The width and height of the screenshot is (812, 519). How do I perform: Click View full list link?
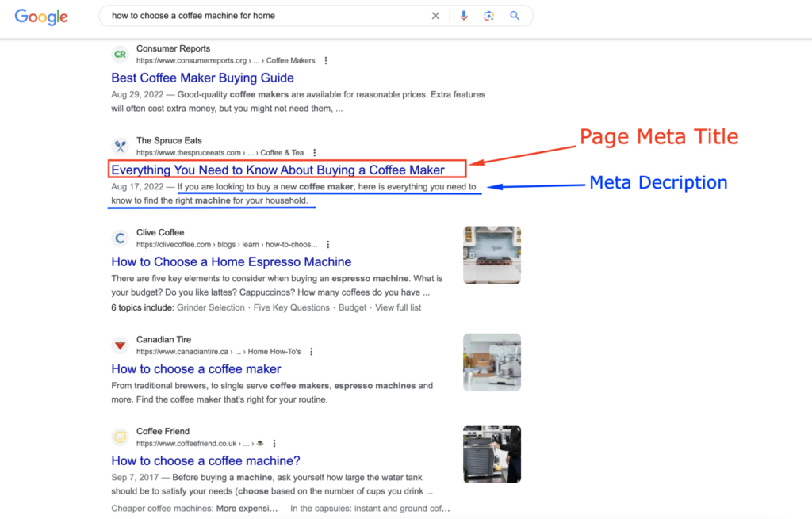(x=398, y=307)
